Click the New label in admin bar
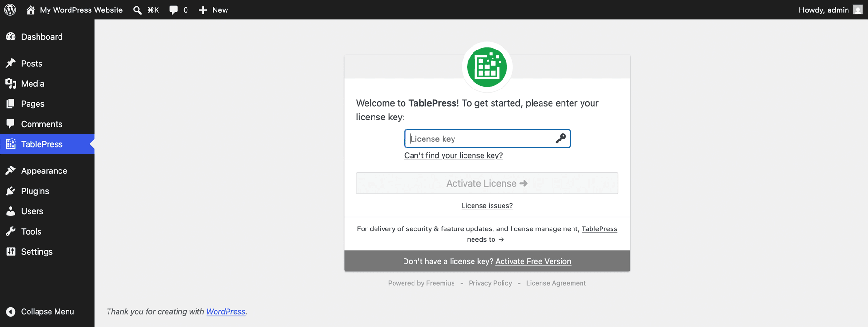 220,10
